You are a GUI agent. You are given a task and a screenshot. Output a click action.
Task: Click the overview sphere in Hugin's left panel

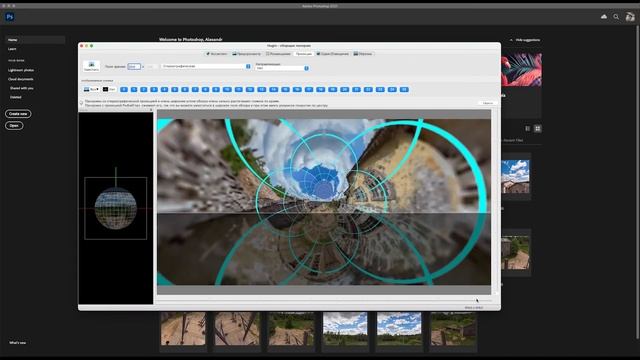click(x=116, y=208)
